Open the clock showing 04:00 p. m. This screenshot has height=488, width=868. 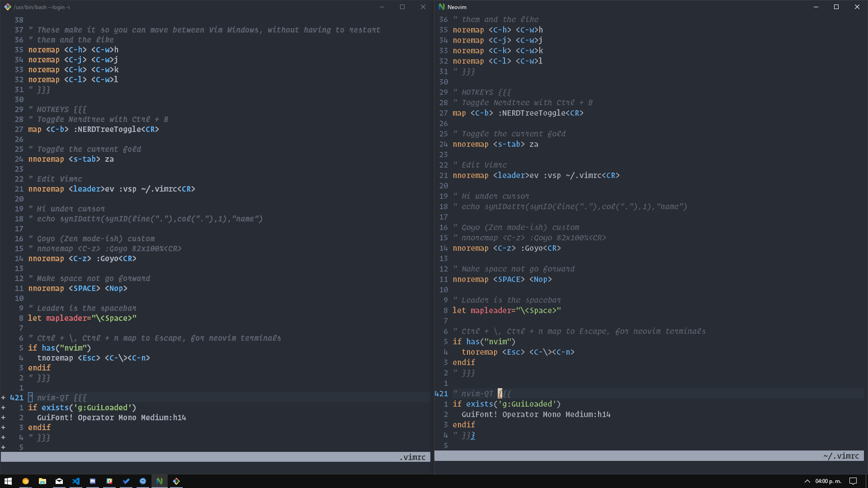tap(828, 481)
